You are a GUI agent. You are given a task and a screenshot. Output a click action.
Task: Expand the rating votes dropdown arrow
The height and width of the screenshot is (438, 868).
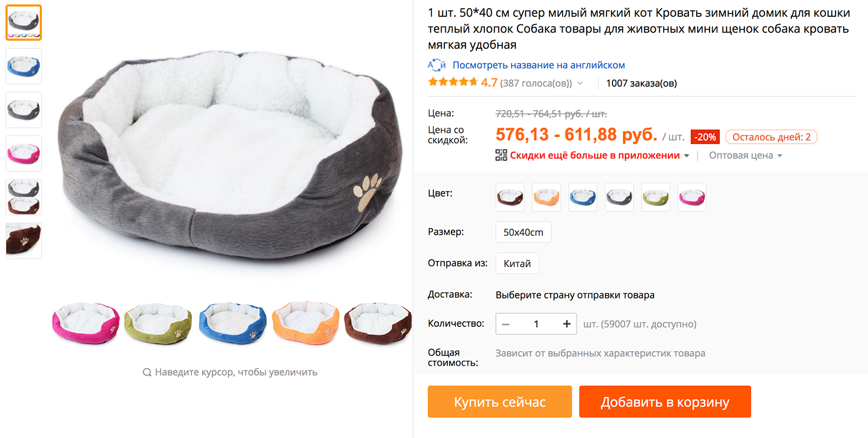[580, 83]
